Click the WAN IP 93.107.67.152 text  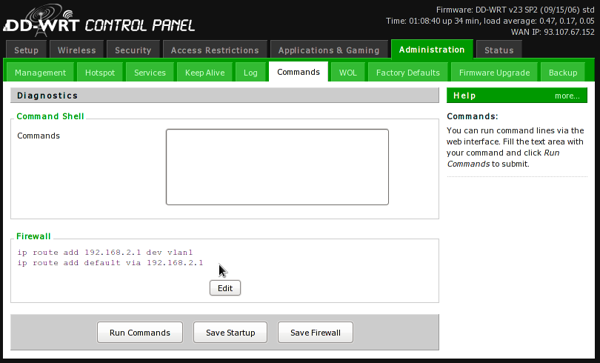click(x=553, y=32)
